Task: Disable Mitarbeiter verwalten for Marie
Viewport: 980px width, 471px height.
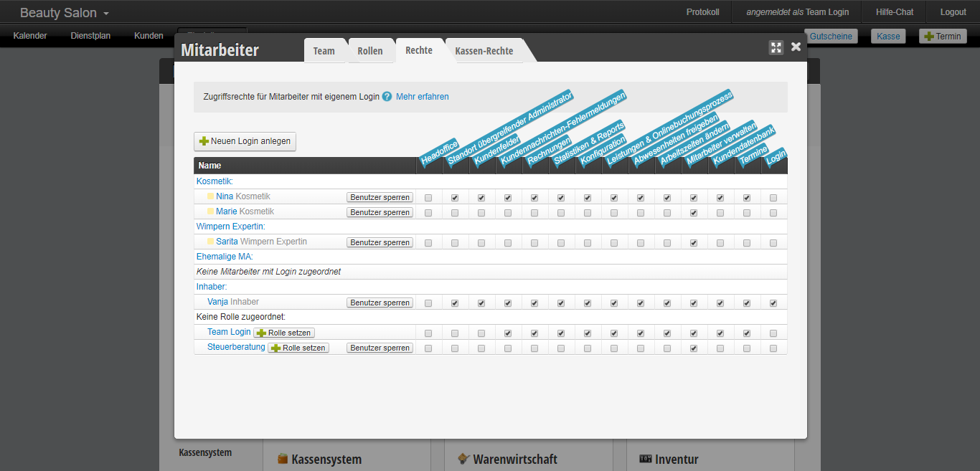Action: tap(694, 213)
